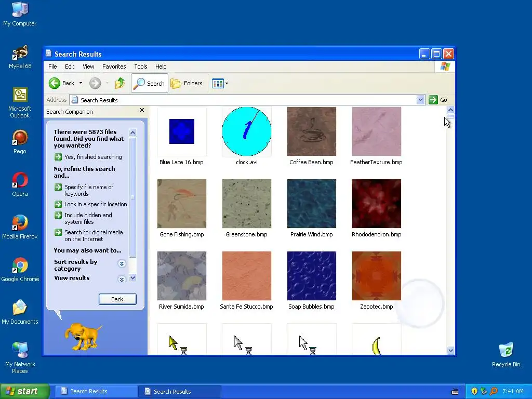Click the search dog animated character
This screenshot has width=532, height=399.
point(83,336)
